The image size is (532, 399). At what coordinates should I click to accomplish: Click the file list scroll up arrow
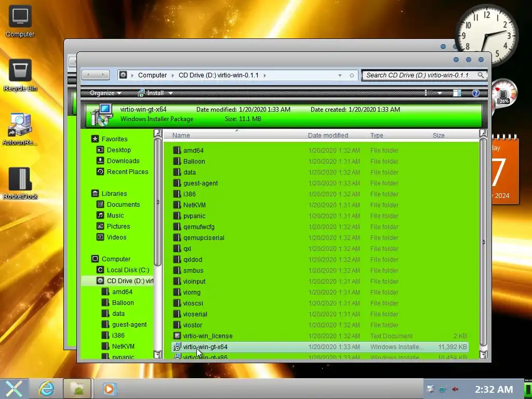[x=483, y=134]
